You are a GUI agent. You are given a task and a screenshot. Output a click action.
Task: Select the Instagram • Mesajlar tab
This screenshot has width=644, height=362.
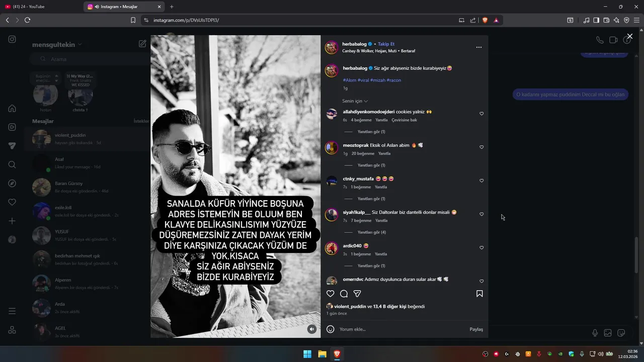tap(123, 7)
